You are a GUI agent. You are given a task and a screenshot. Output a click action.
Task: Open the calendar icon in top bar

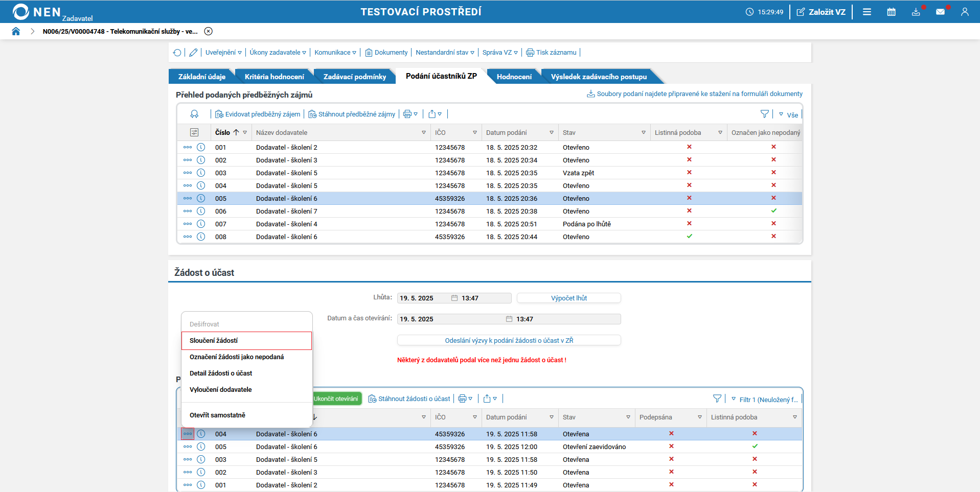[x=891, y=12]
